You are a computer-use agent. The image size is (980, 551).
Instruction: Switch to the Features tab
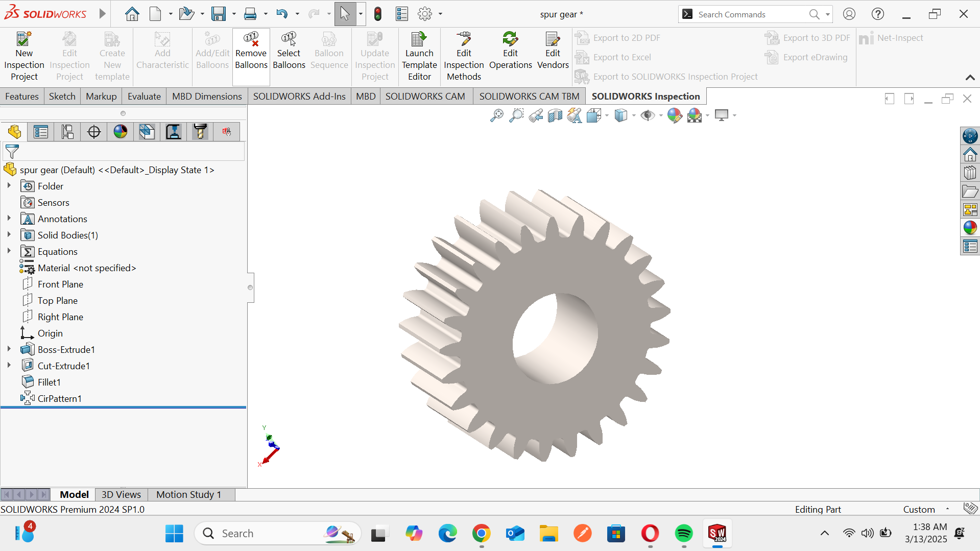pyautogui.click(x=22, y=96)
